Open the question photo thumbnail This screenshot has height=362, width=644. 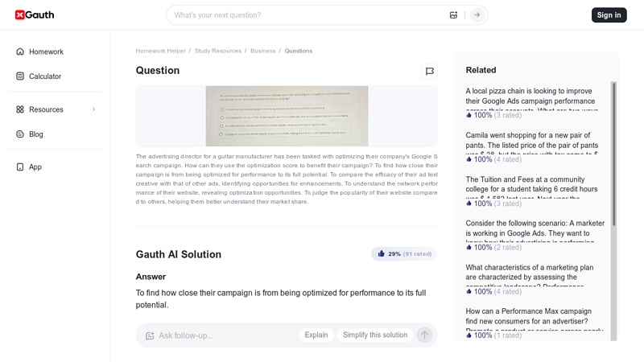(287, 116)
